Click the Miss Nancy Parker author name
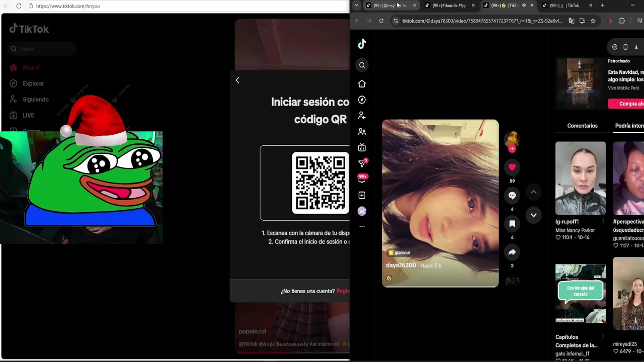Image resolution: width=644 pixels, height=362 pixels. click(575, 230)
